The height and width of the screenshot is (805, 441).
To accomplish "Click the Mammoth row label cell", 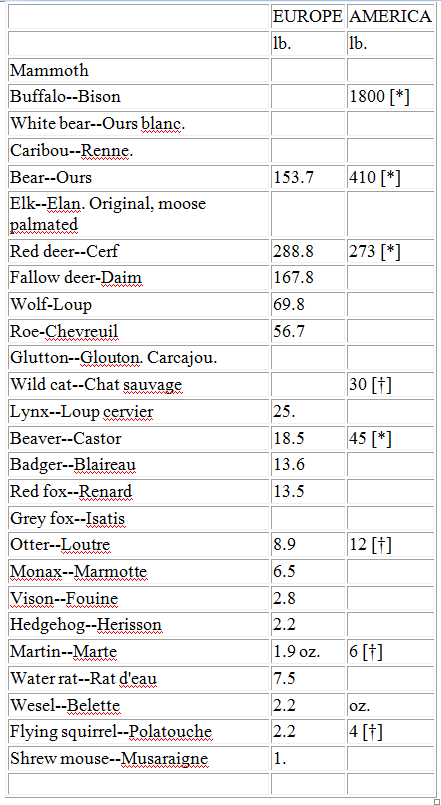I will pyautogui.click(x=139, y=70).
